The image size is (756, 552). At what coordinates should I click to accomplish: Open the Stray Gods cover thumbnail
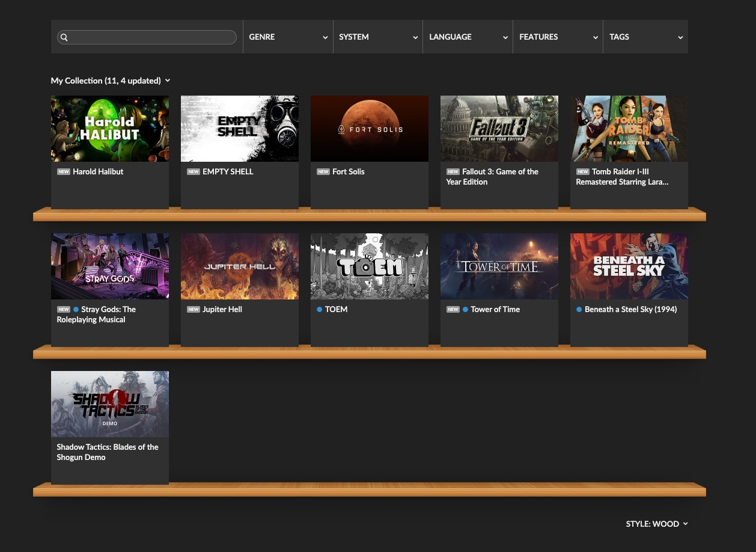coord(110,266)
